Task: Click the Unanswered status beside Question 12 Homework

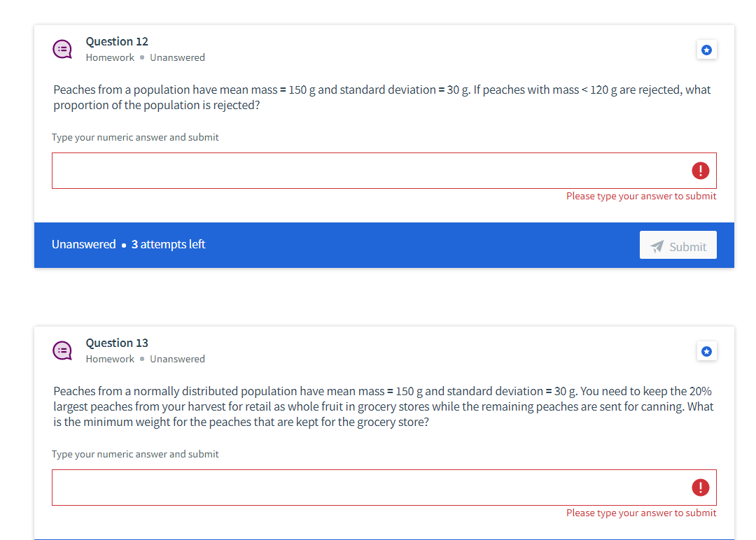Action: (177, 57)
